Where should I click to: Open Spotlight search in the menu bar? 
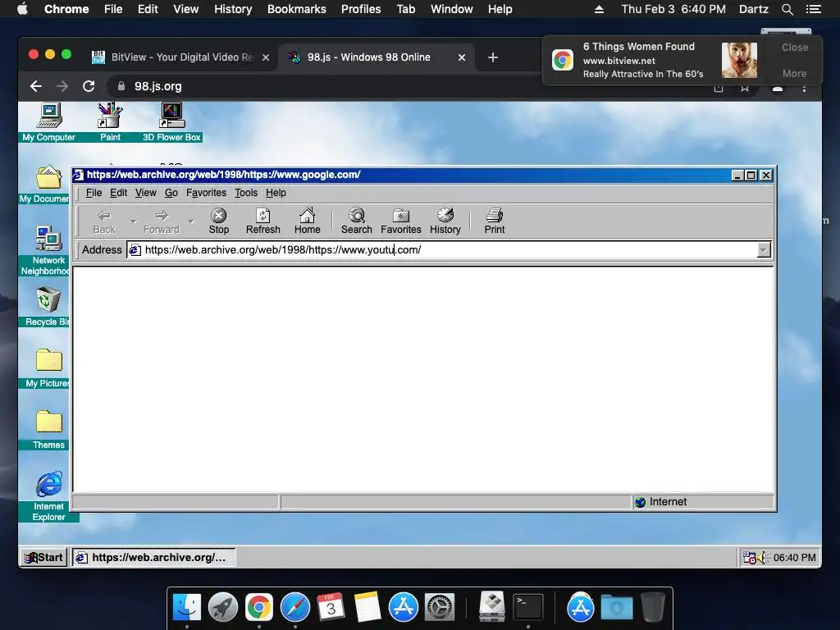tap(787, 9)
